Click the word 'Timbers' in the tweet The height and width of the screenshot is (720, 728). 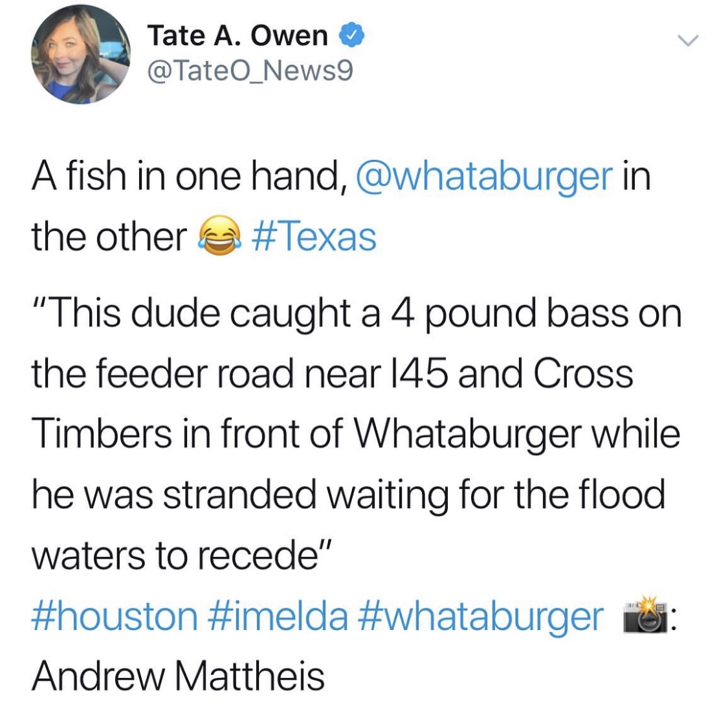102,433
